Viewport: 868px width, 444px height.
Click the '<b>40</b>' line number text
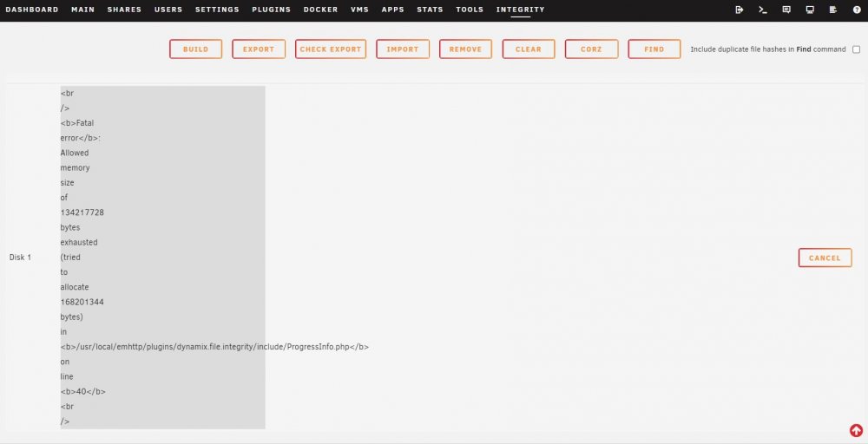pos(83,392)
